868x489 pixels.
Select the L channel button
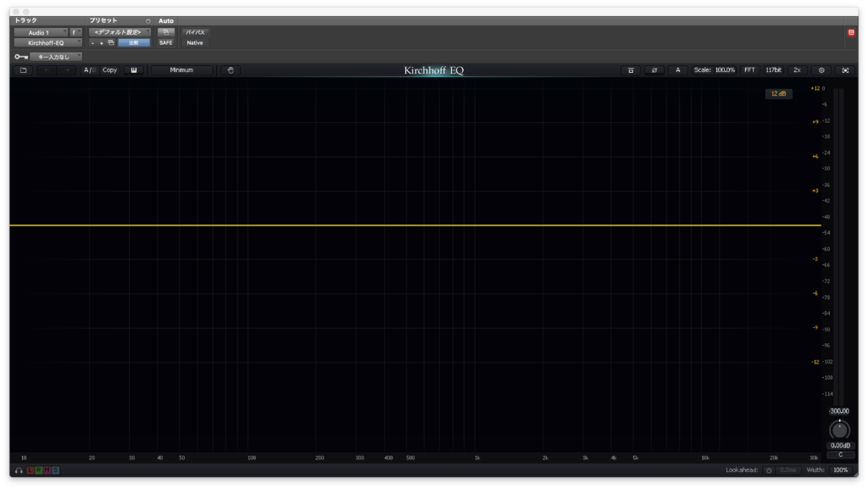click(x=31, y=470)
